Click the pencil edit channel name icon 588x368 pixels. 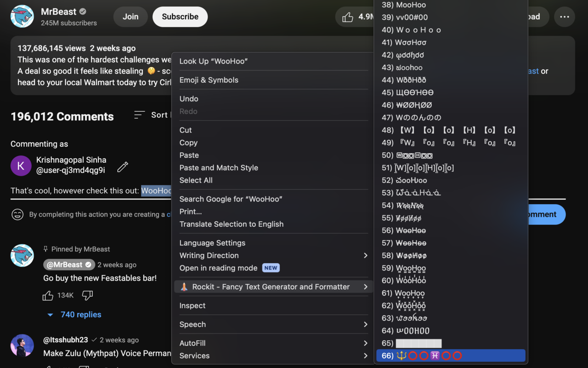[x=123, y=167]
